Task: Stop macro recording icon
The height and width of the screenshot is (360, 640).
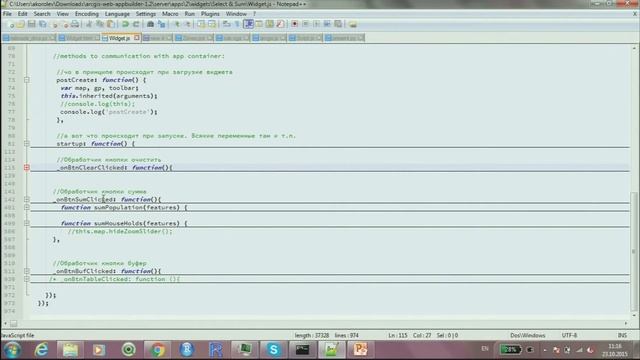Action: 305,24
